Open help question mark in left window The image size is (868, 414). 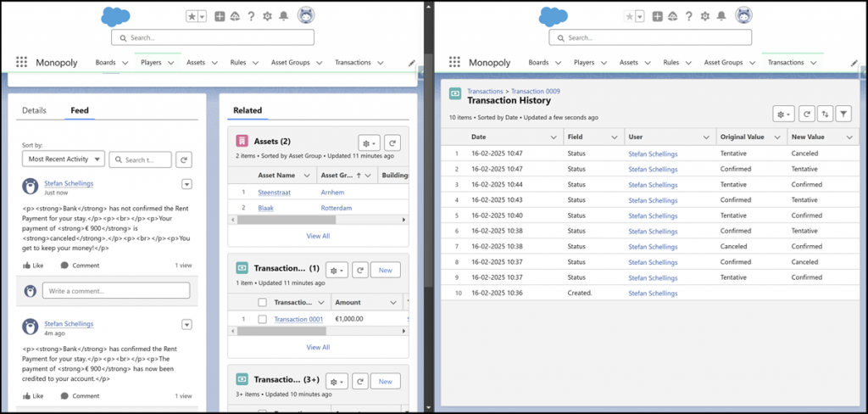(251, 17)
